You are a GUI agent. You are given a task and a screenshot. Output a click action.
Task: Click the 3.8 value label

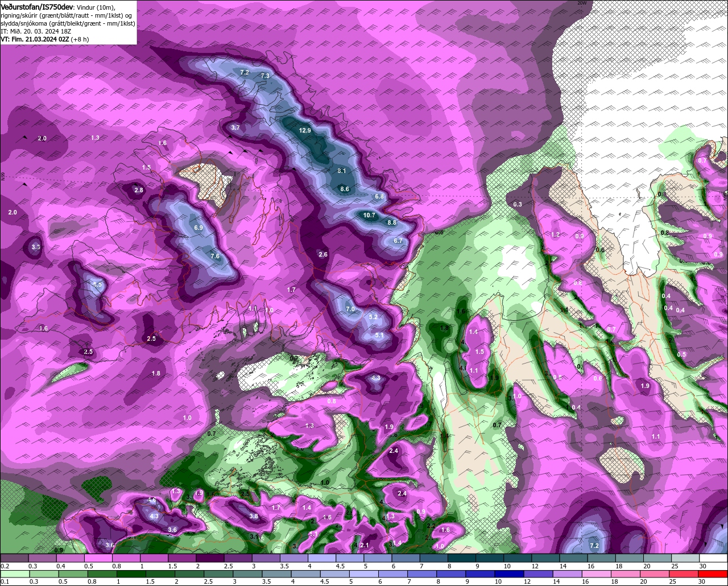(254, 516)
